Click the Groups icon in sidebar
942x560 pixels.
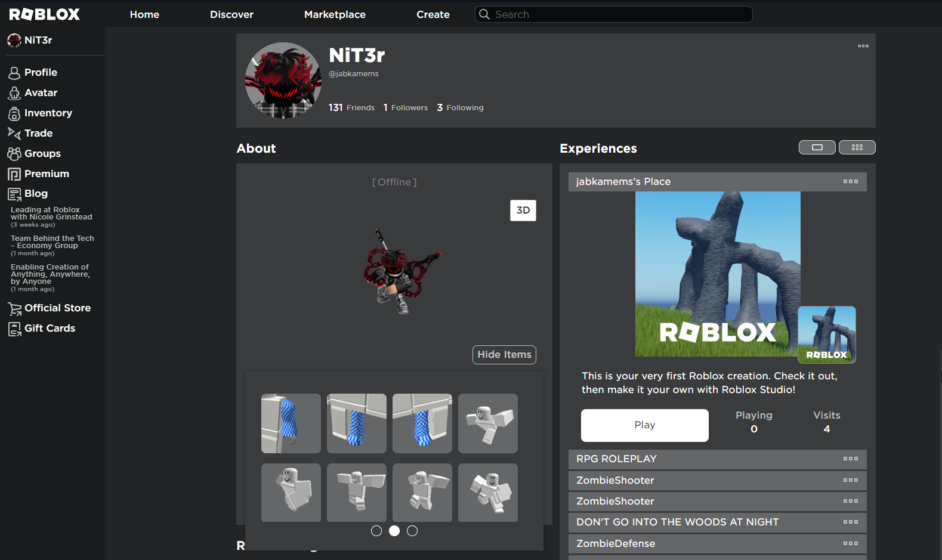pos(14,154)
